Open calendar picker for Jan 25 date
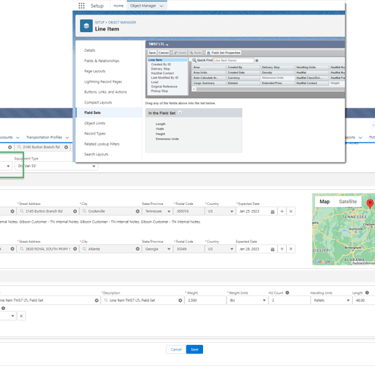 (x=272, y=212)
